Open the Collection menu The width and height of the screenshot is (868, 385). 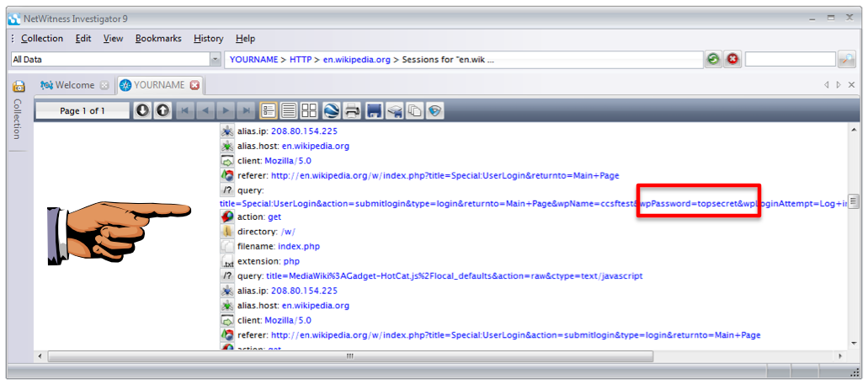[42, 38]
